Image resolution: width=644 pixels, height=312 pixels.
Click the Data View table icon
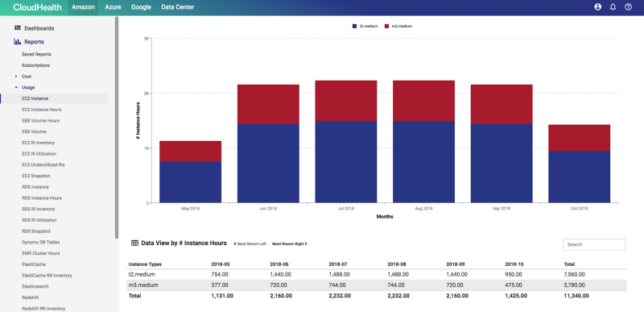click(x=134, y=243)
